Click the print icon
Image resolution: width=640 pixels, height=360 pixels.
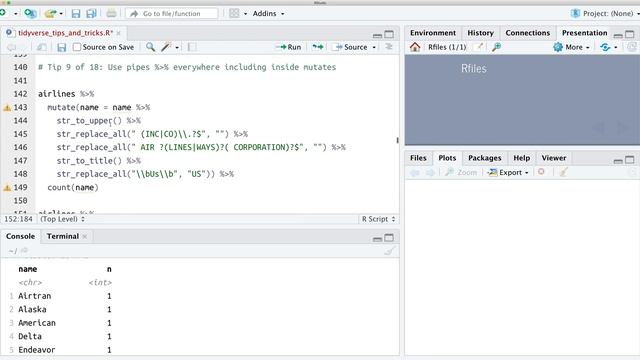(111, 13)
